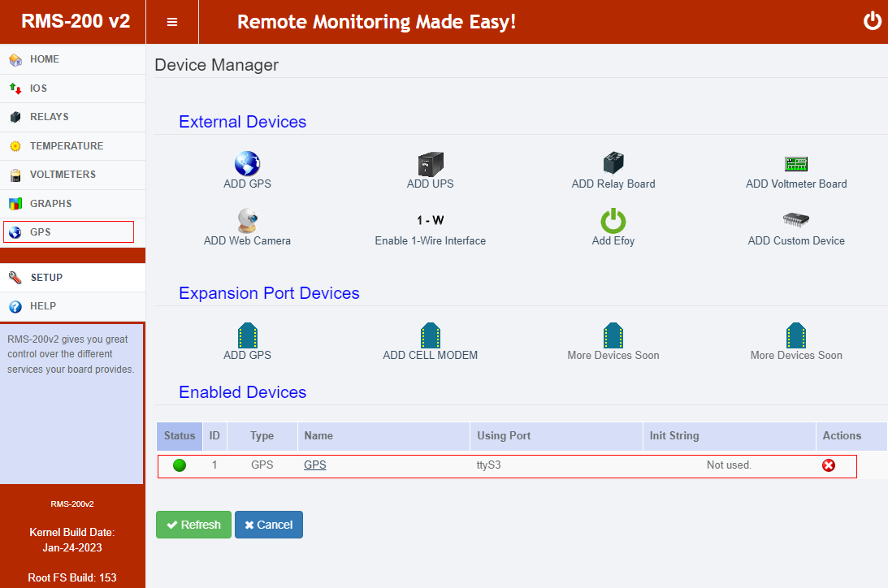
Task: Toggle the hamburger sidebar menu
Action: (172, 22)
